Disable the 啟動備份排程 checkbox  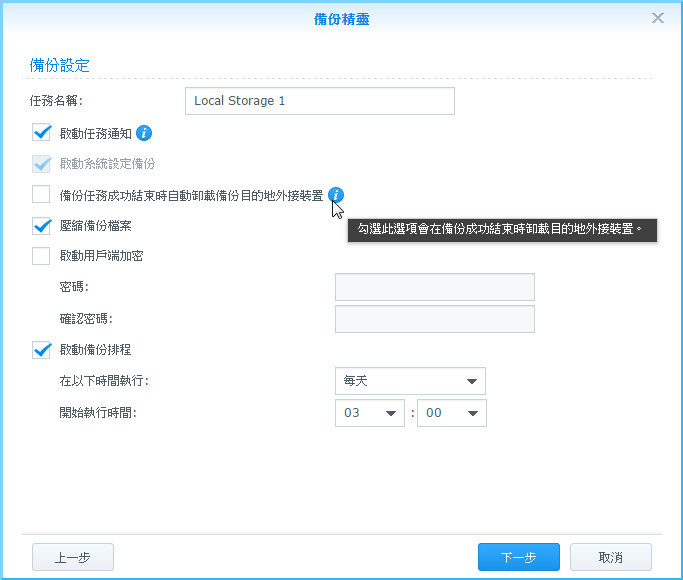(x=41, y=350)
